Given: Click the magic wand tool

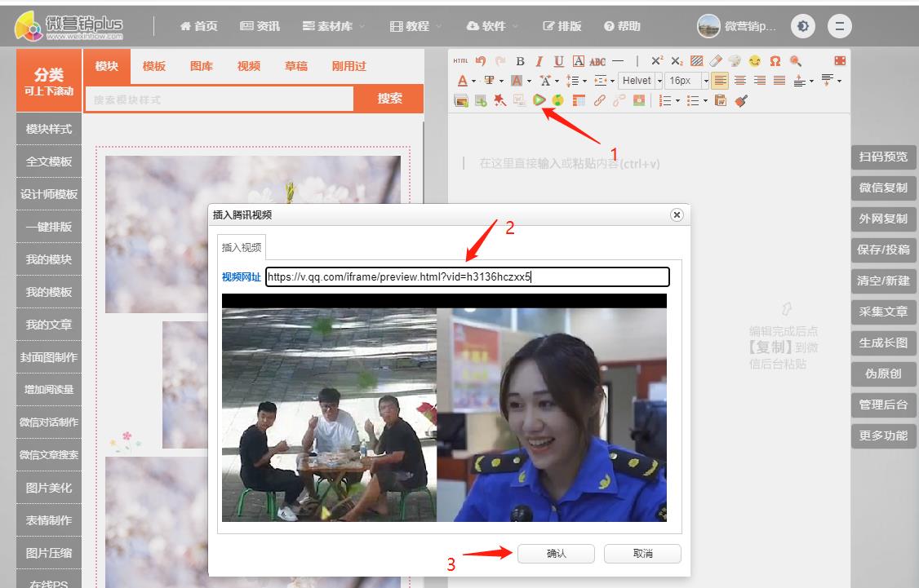Looking at the screenshot, I should pos(500,101).
